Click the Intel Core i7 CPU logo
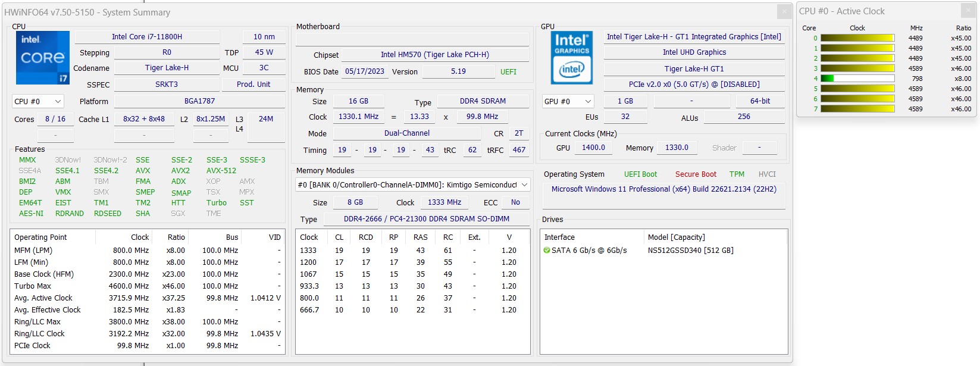This screenshot has width=980, height=366. 42,58
